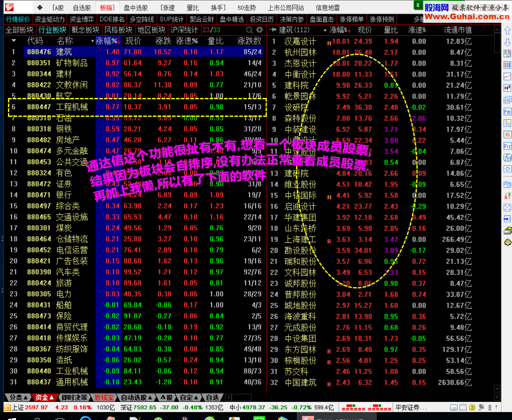Click the red dotted square icon in sidebar
512x420 pixels.
point(507,208)
